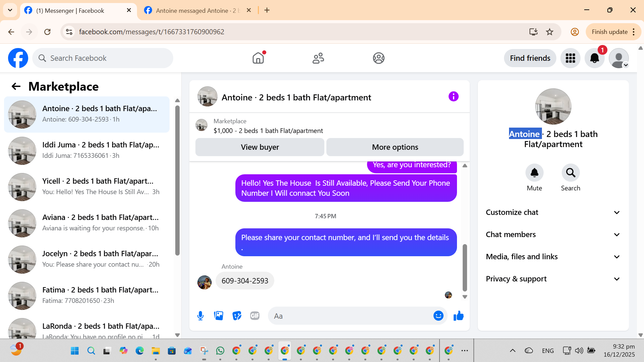Click the Search Facebook field
Screen dimensions: 644x362
point(103,58)
